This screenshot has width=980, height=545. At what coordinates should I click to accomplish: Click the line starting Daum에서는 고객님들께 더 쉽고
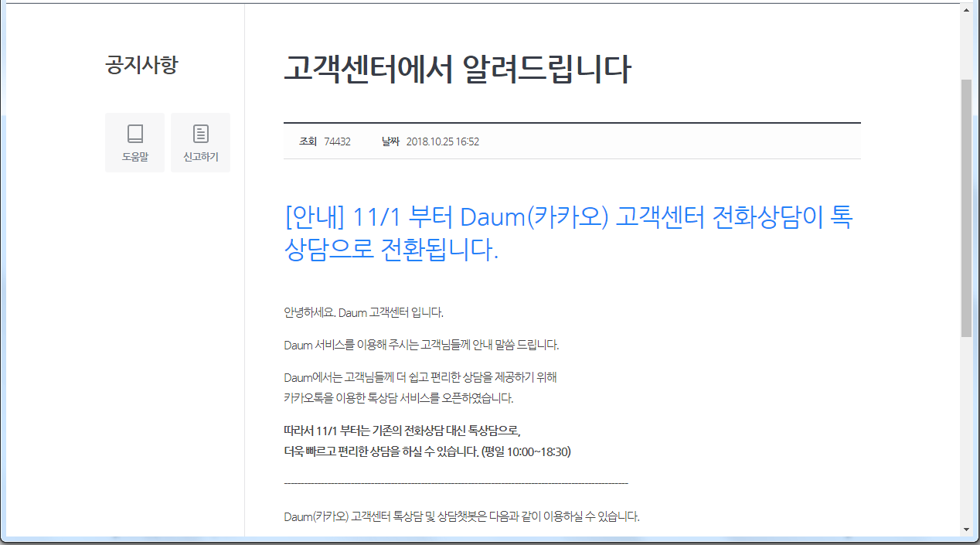click(420, 378)
